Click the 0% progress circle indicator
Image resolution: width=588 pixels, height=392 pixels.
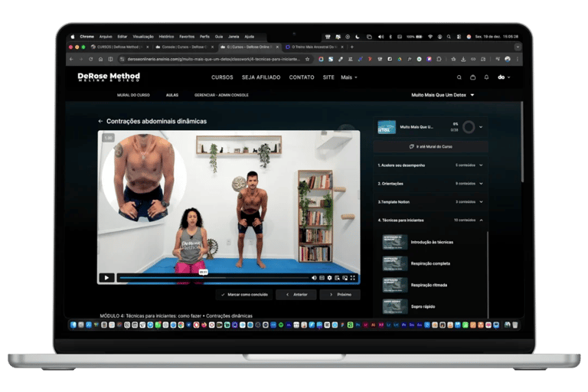point(469,127)
